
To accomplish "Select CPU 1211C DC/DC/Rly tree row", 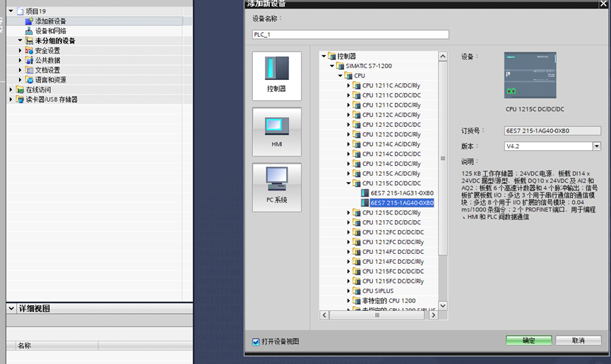I will coord(391,104).
